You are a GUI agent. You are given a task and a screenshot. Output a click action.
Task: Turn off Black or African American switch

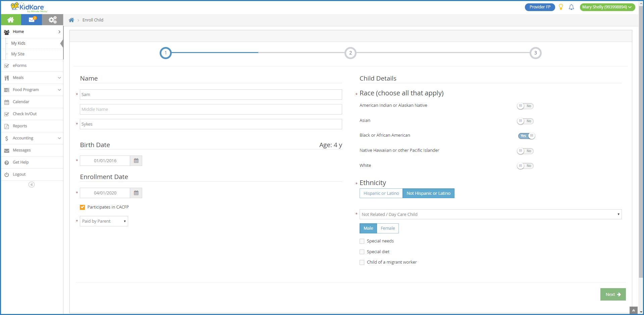(x=527, y=136)
